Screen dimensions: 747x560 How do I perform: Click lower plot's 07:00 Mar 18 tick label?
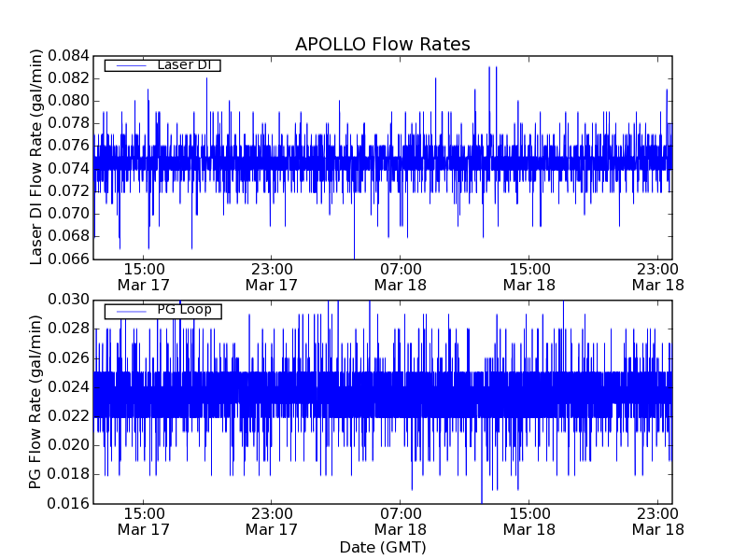(x=401, y=521)
